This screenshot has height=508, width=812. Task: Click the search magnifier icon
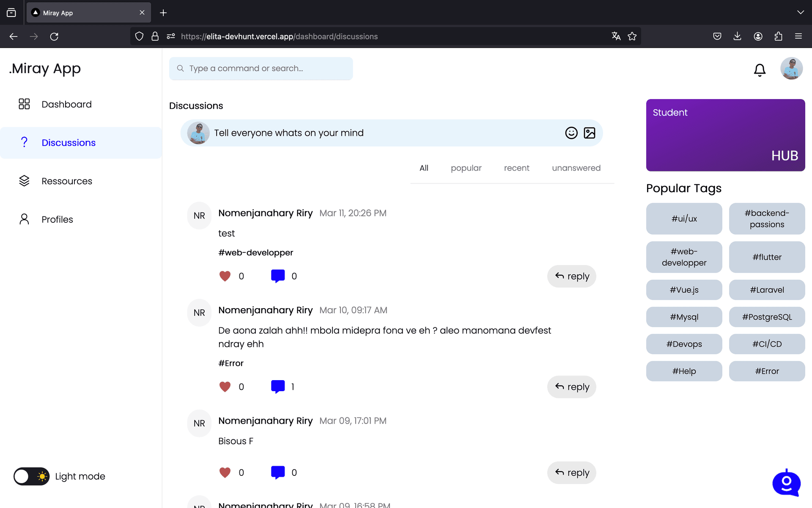180,68
